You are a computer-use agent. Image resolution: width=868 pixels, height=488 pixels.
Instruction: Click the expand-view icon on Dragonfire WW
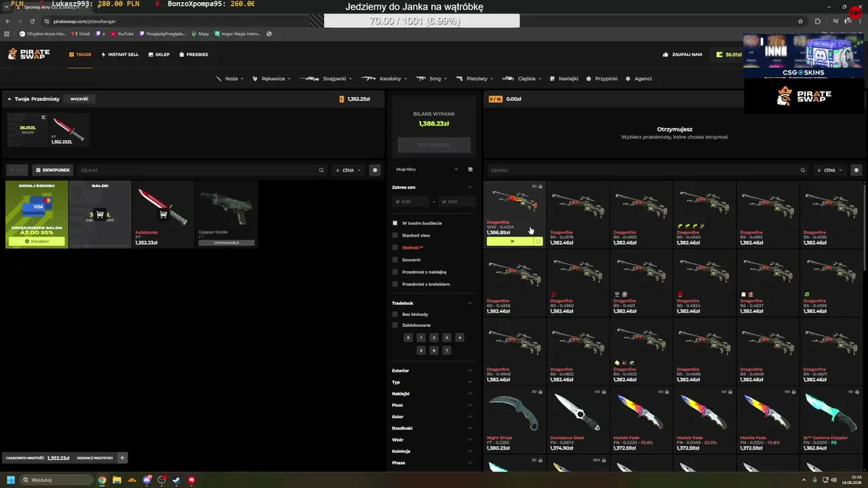[538, 241]
